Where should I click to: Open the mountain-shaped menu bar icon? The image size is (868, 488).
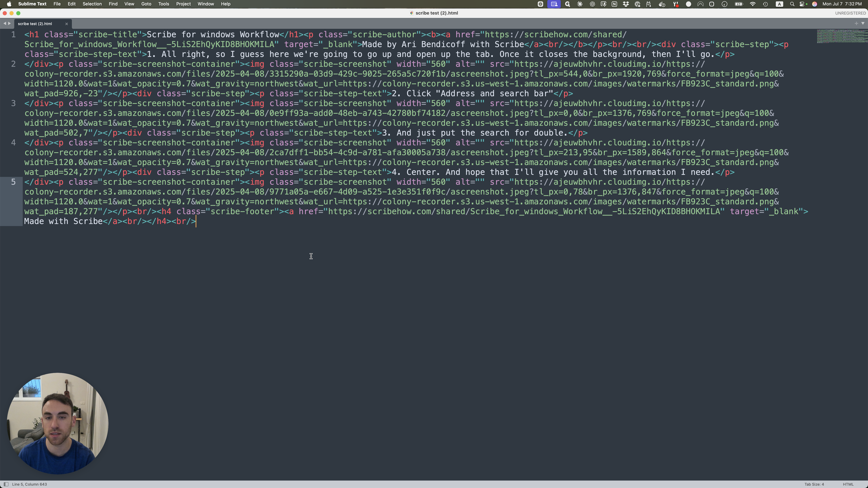coord(700,4)
